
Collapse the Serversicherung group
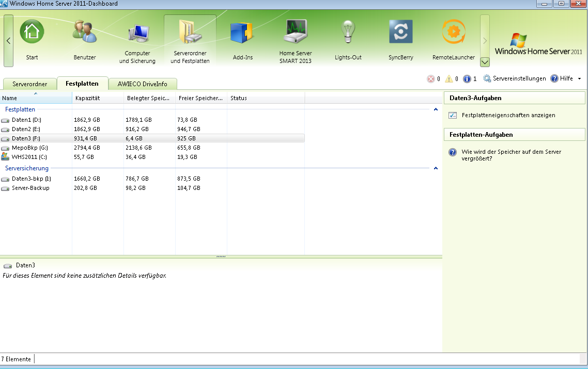coord(436,168)
